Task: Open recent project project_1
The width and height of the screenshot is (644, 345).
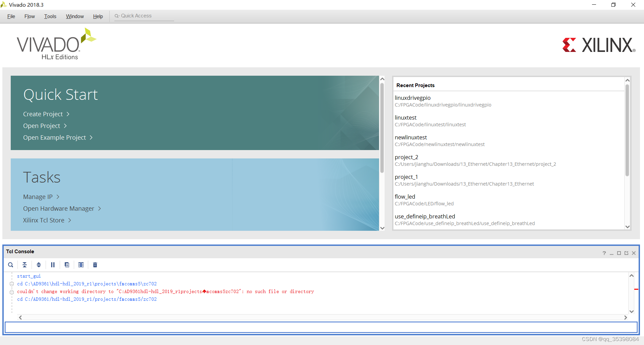Action: pyautogui.click(x=406, y=177)
